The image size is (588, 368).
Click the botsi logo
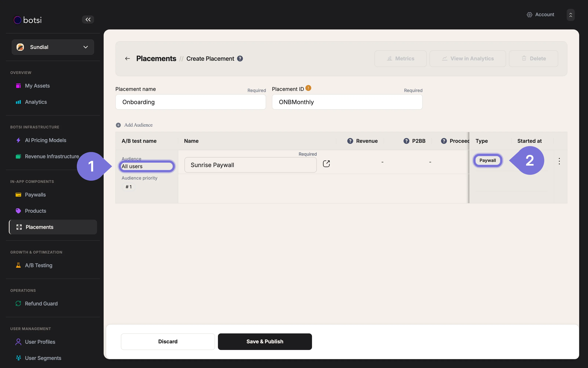[28, 20]
